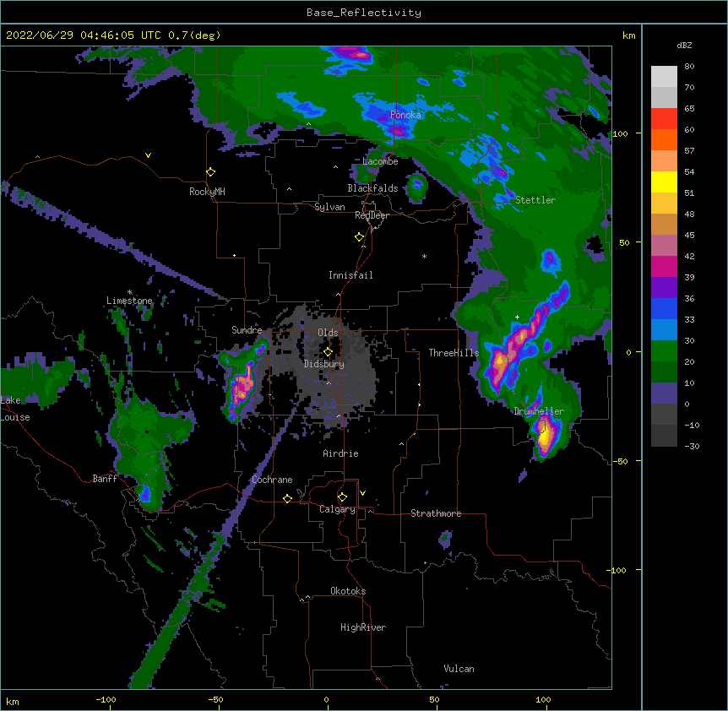Click the small blue echo east of Banff

pos(145,493)
